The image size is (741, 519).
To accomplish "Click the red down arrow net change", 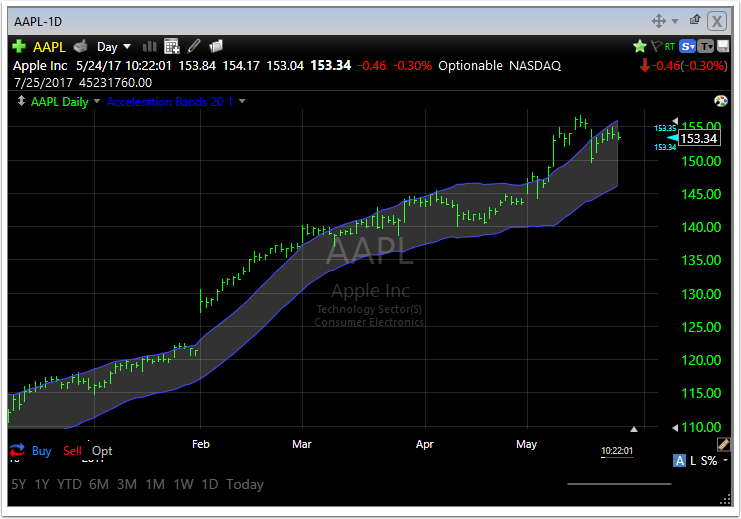I will [x=645, y=65].
